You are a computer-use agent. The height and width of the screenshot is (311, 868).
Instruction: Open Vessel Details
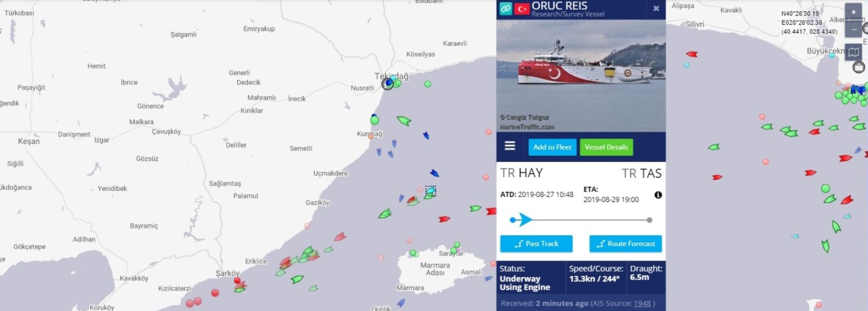(606, 147)
